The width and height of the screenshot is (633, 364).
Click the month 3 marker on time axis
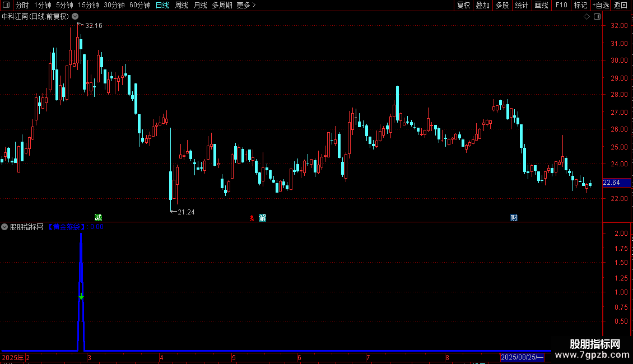pyautogui.click(x=89, y=357)
